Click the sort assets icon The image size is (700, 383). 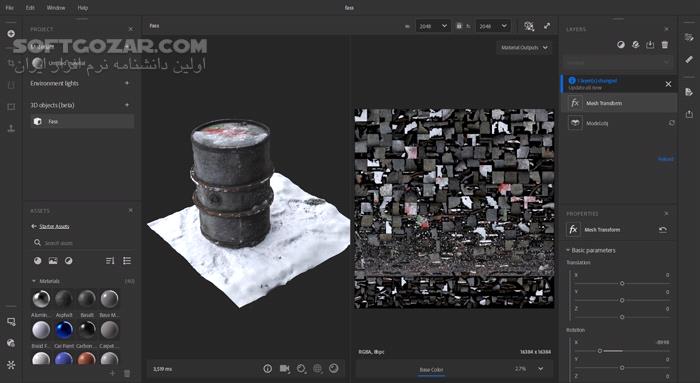click(x=110, y=261)
